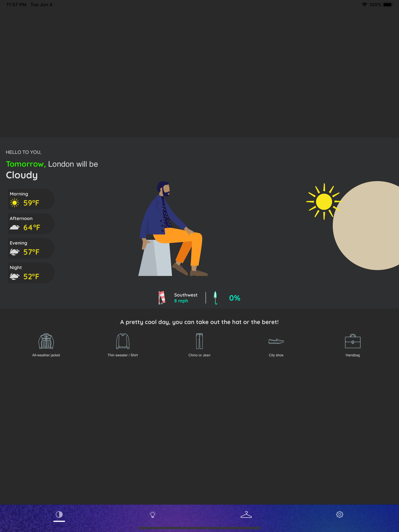Tap the 'Cloudy' condition heading
This screenshot has width=399, height=532.
point(22,175)
